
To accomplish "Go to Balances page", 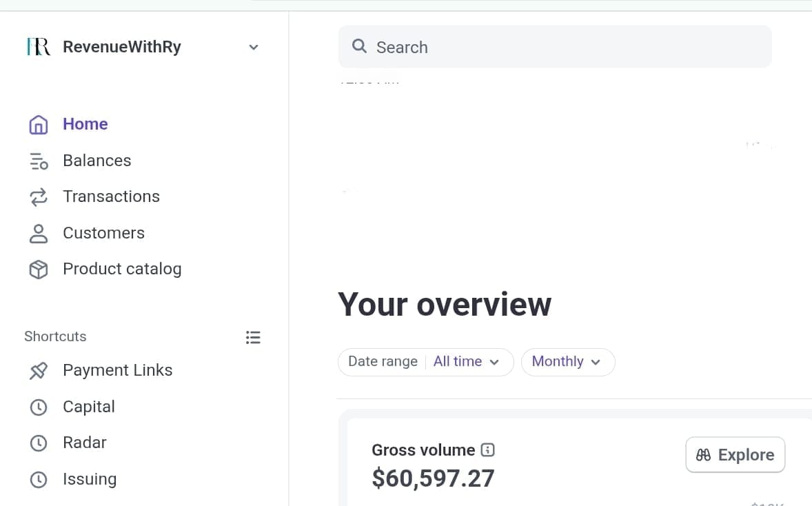I will click(97, 161).
